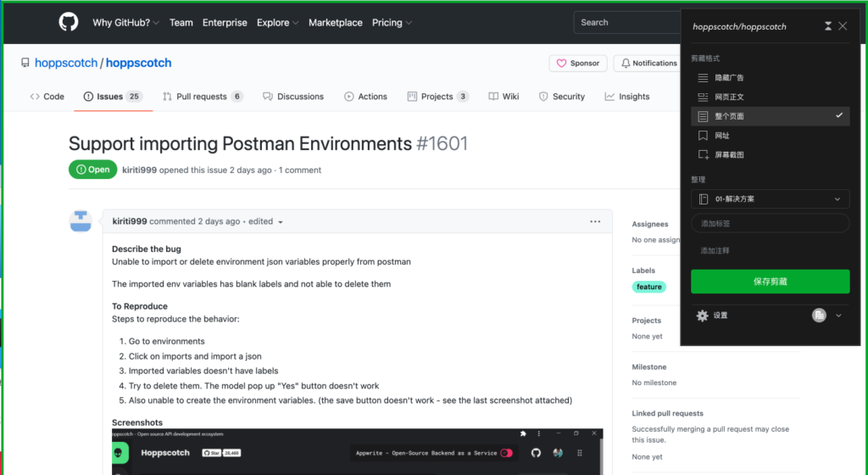Open the comment three-dots options menu
The image size is (868, 475).
[x=595, y=221]
